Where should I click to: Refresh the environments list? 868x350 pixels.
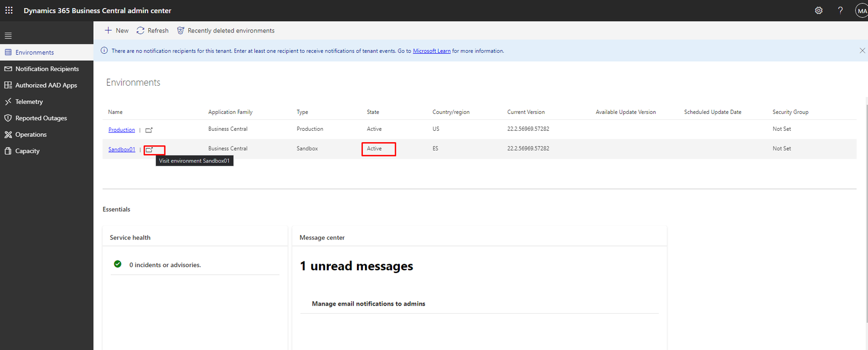coord(152,30)
